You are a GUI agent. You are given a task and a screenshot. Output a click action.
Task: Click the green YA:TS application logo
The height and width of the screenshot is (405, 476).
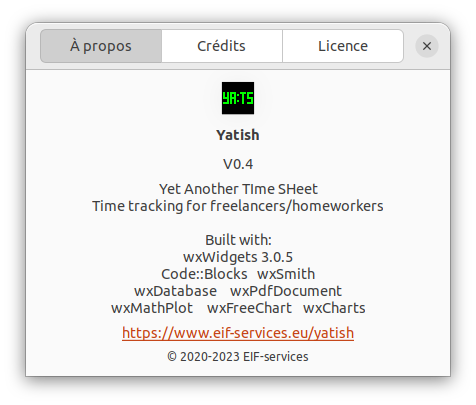pos(238,98)
